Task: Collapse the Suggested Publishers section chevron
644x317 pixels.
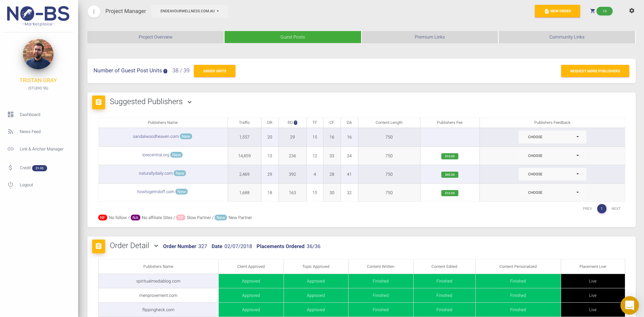Action: click(190, 102)
